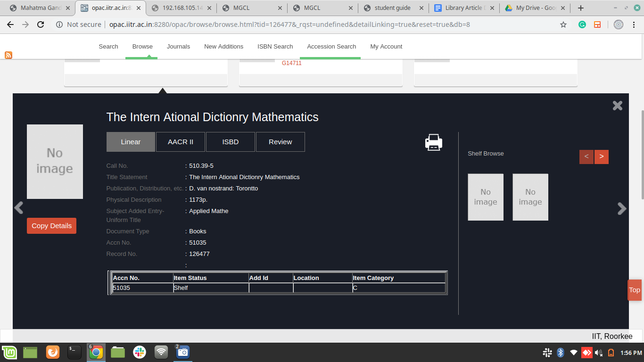Click the printer icon to print record
Viewport: 644px width, 362px height.
click(433, 142)
